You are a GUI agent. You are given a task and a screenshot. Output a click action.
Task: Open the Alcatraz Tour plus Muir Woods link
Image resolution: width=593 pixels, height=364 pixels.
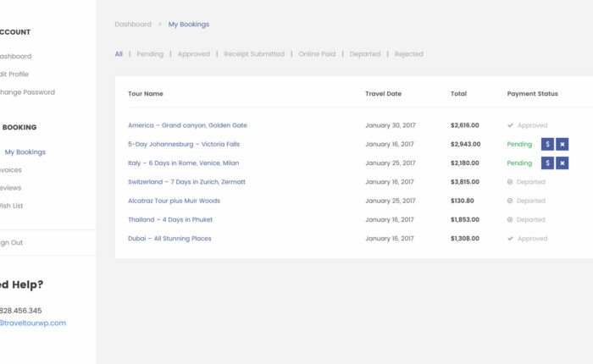coord(174,201)
